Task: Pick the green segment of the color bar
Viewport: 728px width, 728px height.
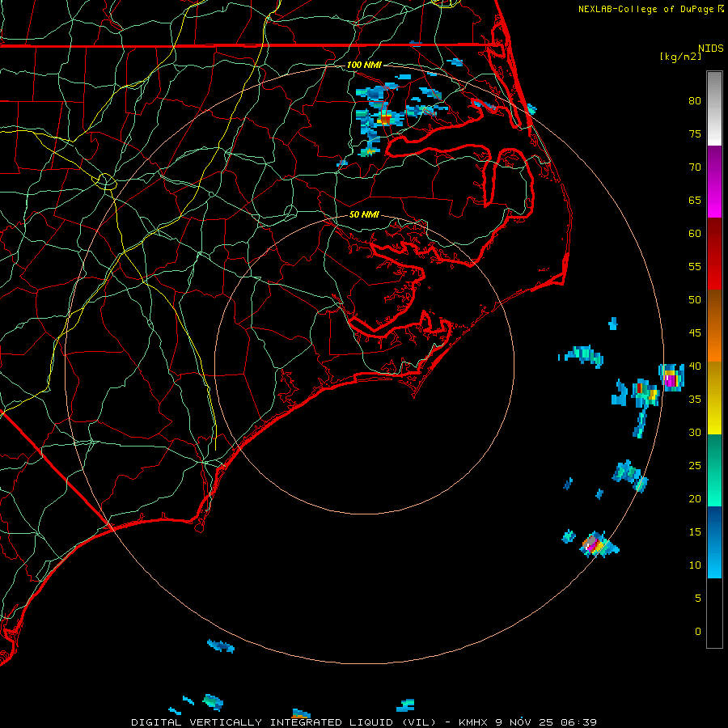Action: point(714,470)
